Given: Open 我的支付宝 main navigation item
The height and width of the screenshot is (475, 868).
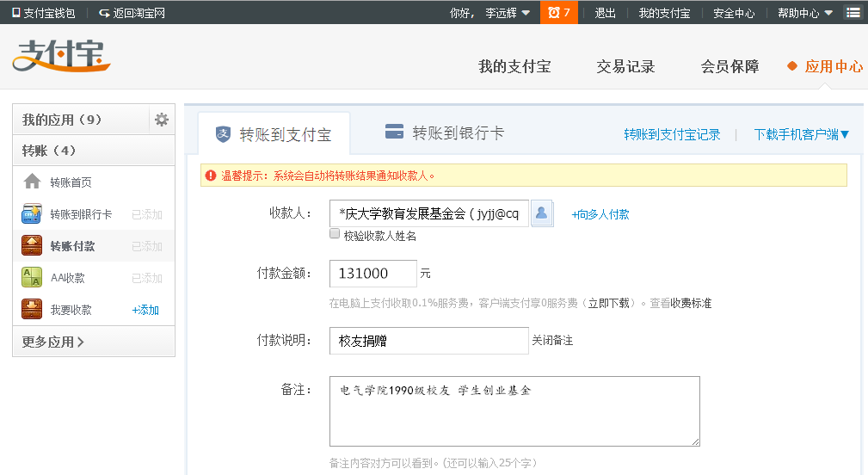Looking at the screenshot, I should tap(514, 66).
